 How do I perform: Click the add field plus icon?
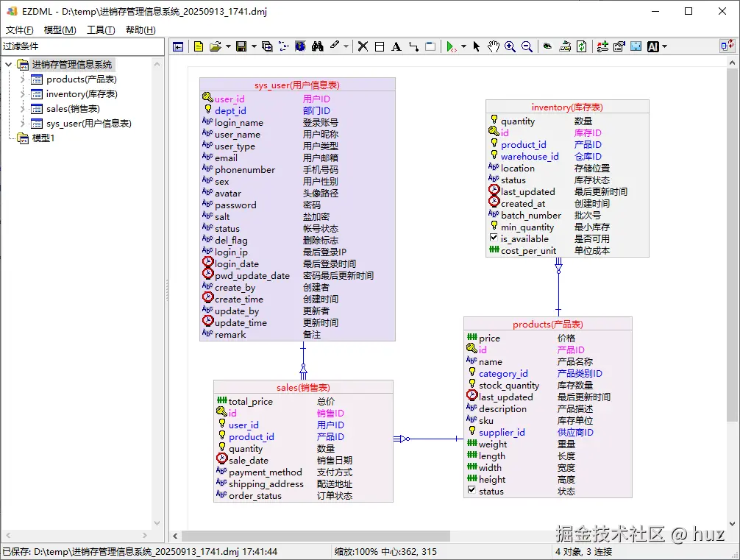[x=602, y=46]
